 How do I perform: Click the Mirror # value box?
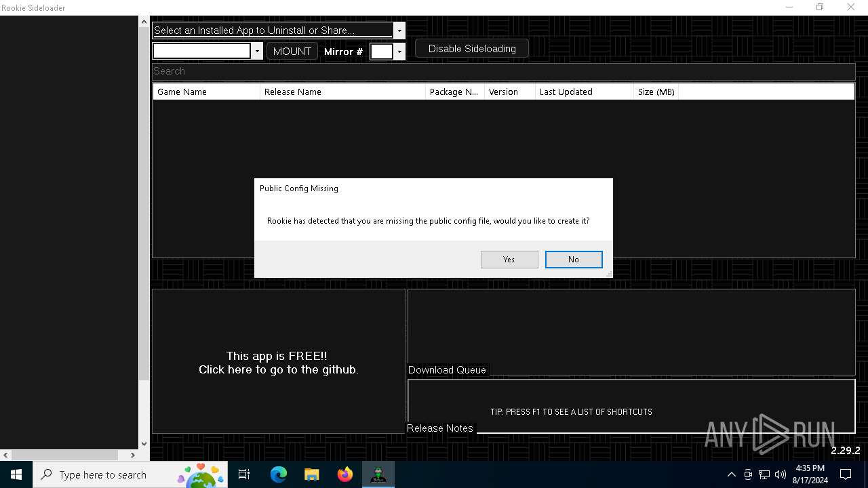[382, 52]
